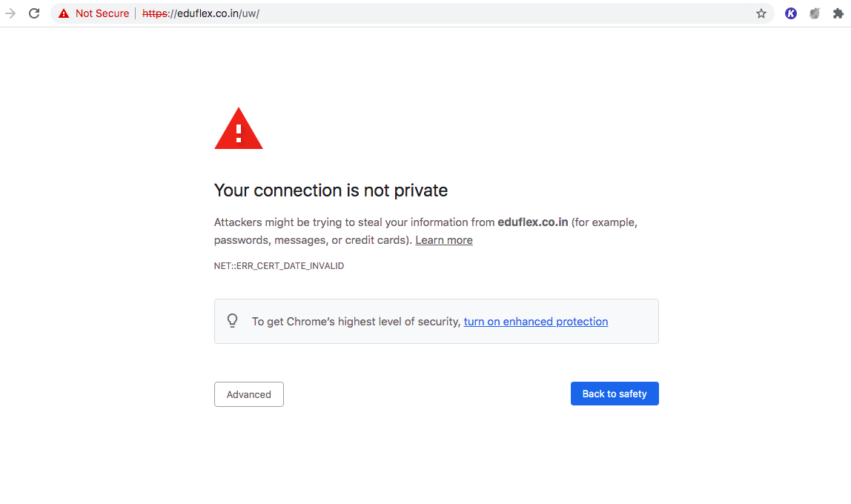
Task: Click the NET::ERR_CERT_DATE_INVALID error code
Action: pyautogui.click(x=279, y=265)
